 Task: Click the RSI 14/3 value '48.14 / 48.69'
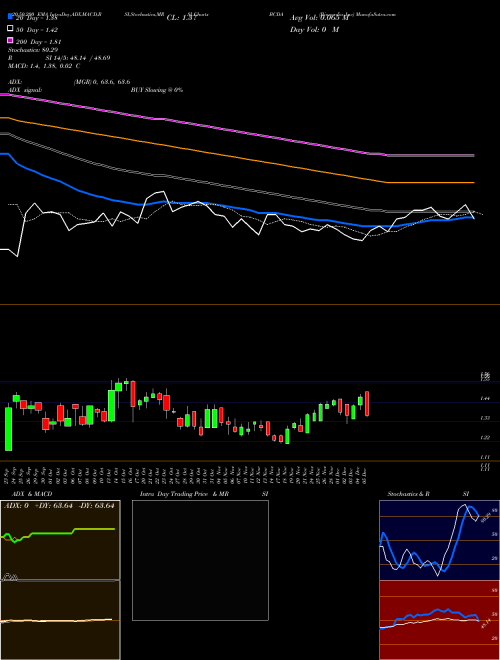[89, 58]
